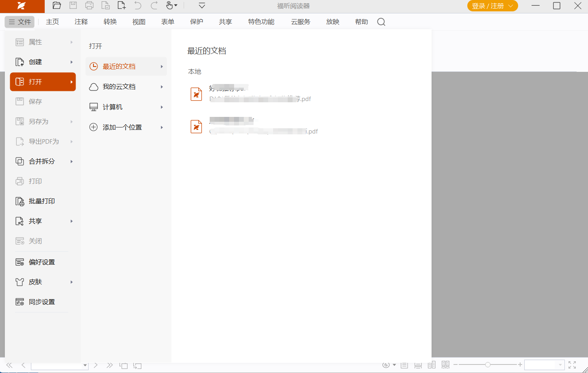The height and width of the screenshot is (373, 588).
Task: Click 批量打印 batch print
Action: [x=41, y=201]
